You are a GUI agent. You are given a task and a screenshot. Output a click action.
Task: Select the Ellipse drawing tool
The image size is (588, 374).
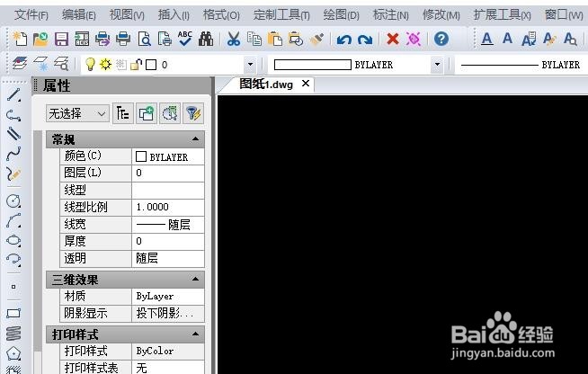coord(13,240)
